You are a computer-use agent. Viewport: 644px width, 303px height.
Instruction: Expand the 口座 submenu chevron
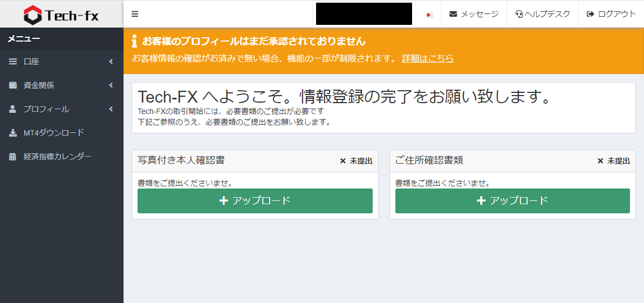[111, 62]
